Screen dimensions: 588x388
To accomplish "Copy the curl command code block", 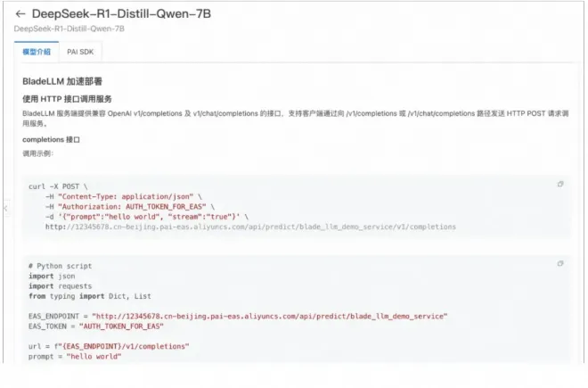I will (x=560, y=184).
